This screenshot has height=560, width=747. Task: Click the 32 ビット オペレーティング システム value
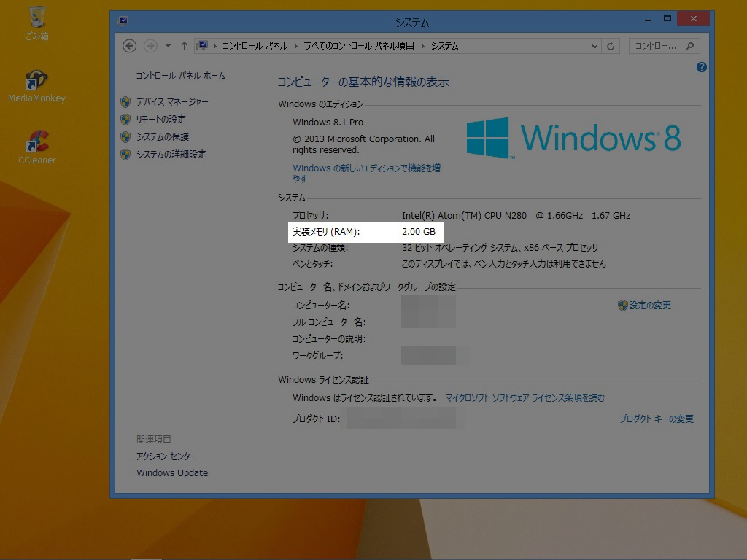(500, 248)
